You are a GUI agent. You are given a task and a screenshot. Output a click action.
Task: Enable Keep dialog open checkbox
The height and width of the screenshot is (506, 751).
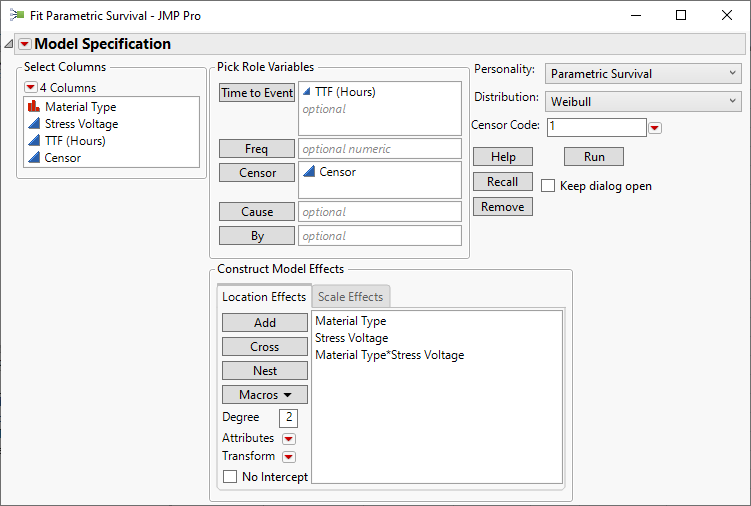click(x=548, y=186)
